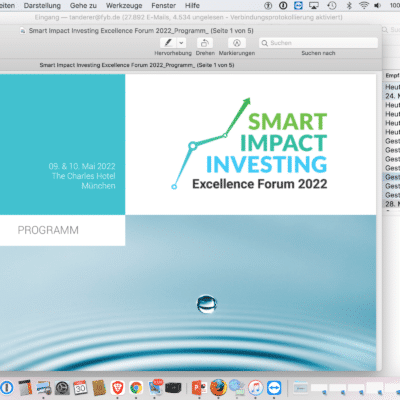Click the word SMART in the logo

(288, 121)
